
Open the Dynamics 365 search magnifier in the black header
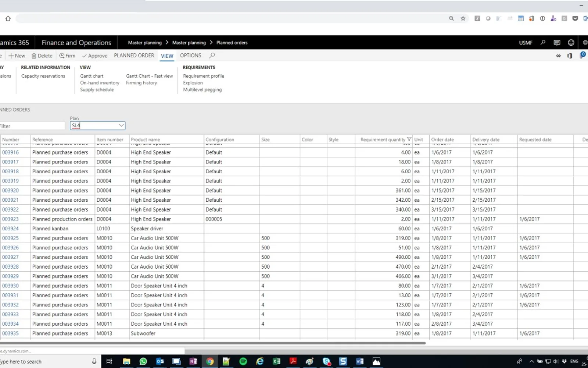click(x=543, y=43)
